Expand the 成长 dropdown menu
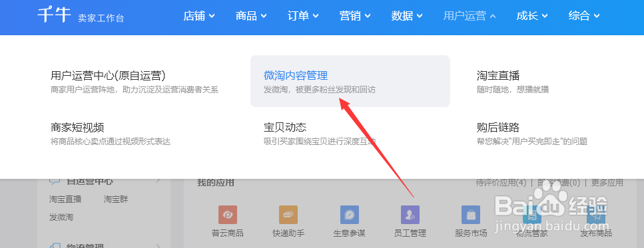644x248 pixels. [532, 16]
